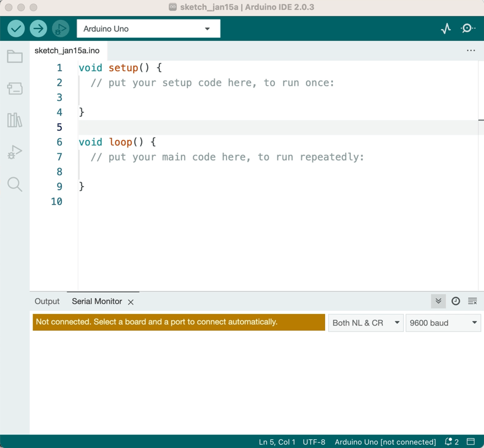The height and width of the screenshot is (448, 484).
Task: Open the Debug panel in sidebar
Action: 15,152
